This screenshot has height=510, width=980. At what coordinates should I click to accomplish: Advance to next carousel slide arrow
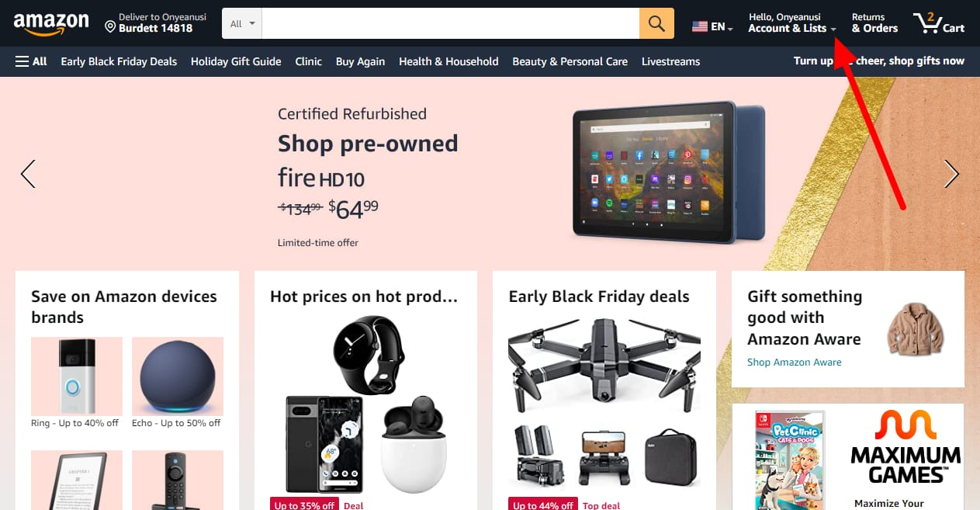pyautogui.click(x=951, y=174)
